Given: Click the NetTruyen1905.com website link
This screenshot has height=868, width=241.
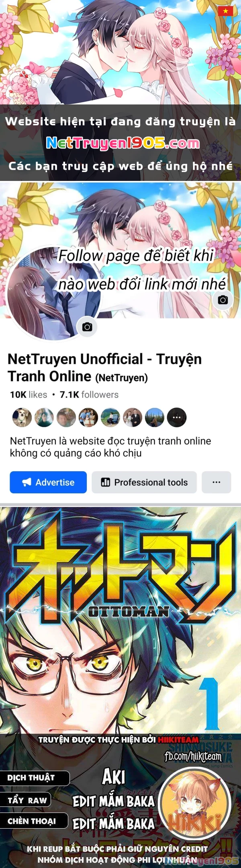Looking at the screenshot, I should (x=123, y=143).
